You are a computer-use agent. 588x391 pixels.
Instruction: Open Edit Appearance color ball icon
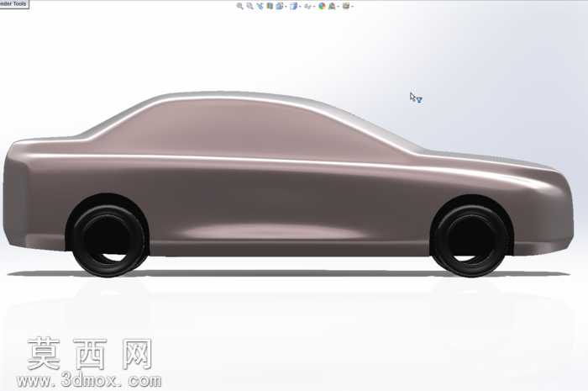tap(322, 6)
